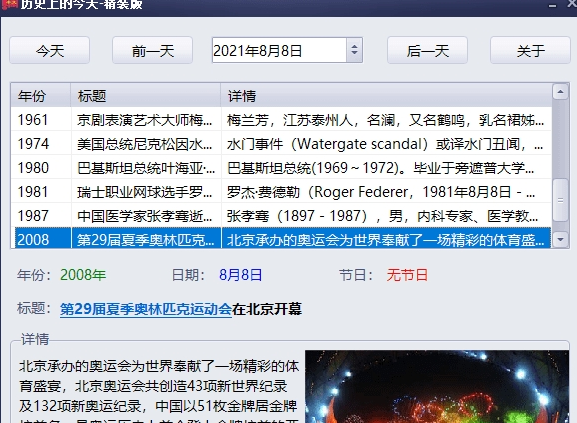Open the 第29届夏季奥林匹克运动会 link
The height and width of the screenshot is (423, 577).
[146, 309]
